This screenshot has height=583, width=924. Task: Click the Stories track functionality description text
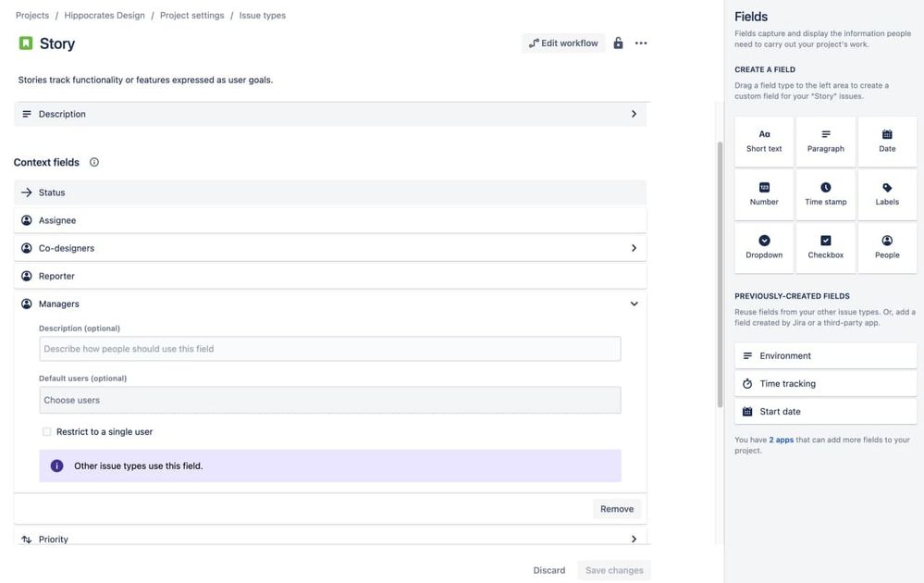tap(145, 80)
